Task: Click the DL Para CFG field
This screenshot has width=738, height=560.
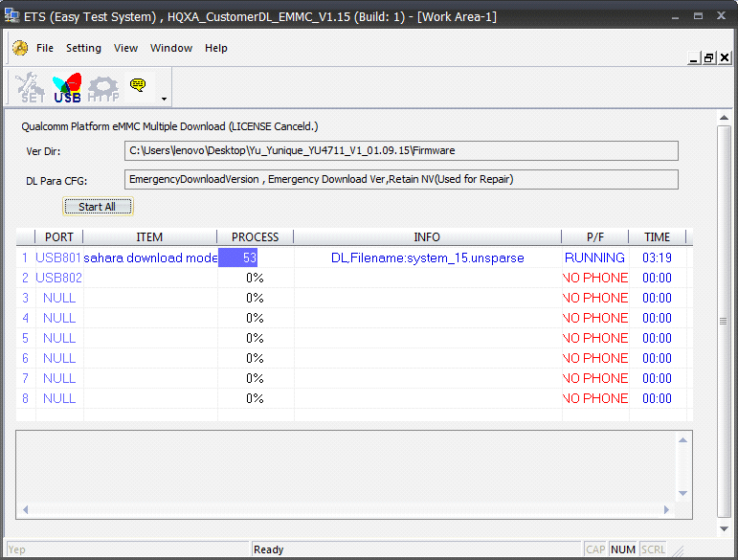Action: tap(401, 179)
